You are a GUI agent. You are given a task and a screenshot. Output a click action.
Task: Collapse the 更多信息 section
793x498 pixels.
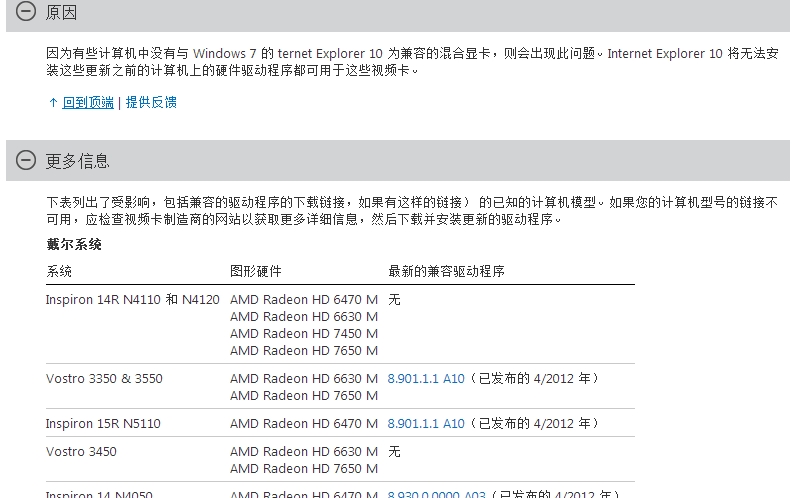coord(26,160)
